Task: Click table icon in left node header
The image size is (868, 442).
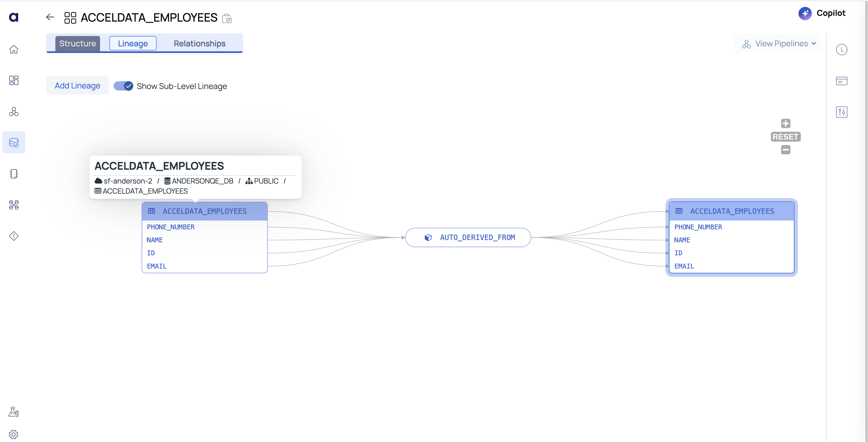Action: click(x=152, y=211)
